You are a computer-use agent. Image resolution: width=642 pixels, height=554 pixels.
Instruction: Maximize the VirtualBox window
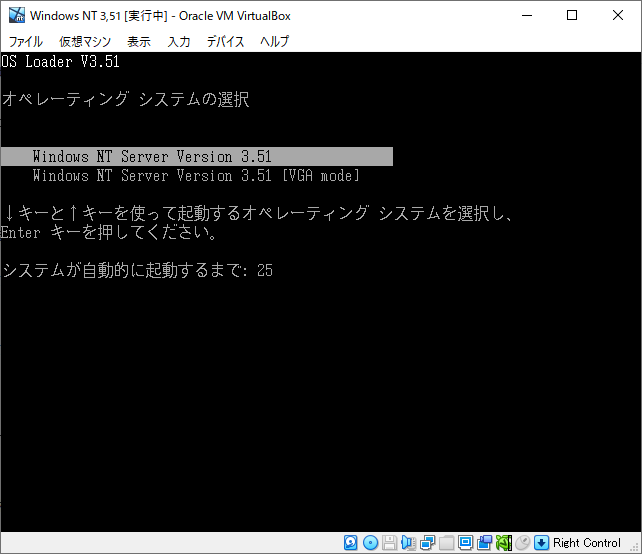(x=572, y=16)
